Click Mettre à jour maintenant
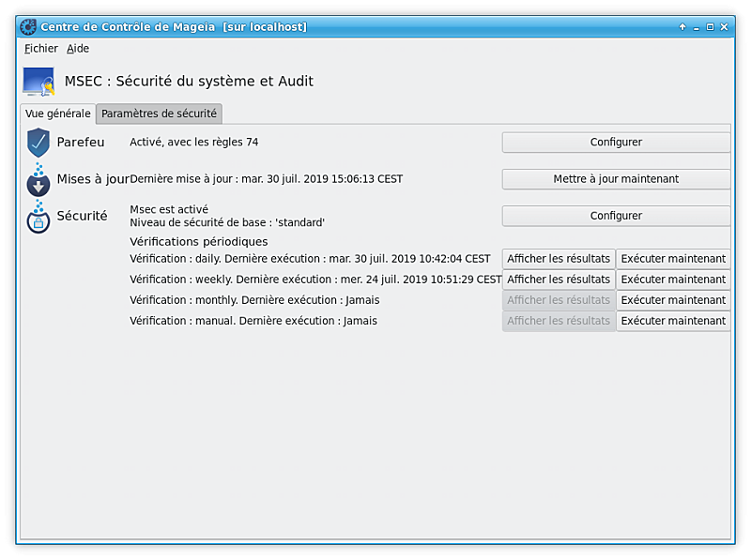This screenshot has height=560, width=751. 616,179
